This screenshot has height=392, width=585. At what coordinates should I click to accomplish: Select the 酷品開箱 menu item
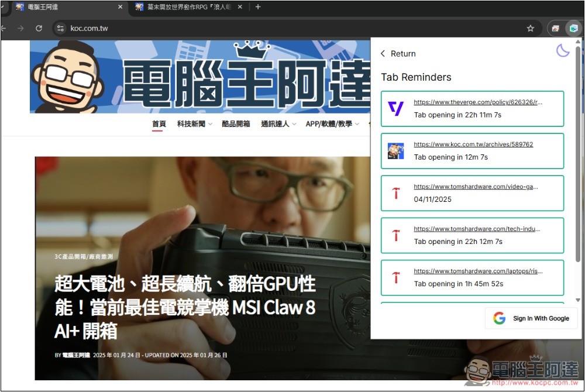pyautogui.click(x=236, y=124)
